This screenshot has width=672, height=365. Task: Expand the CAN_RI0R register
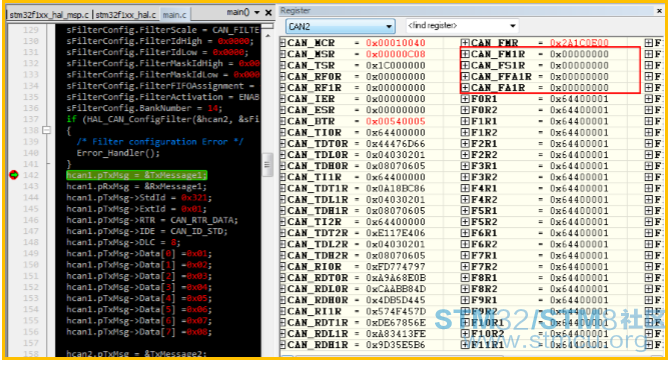coord(283,266)
